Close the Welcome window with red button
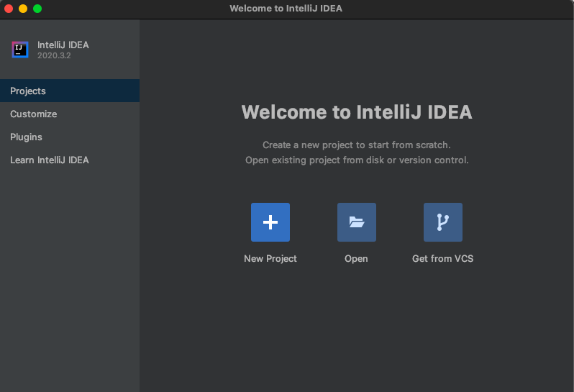Image resolution: width=574 pixels, height=392 pixels. (x=9, y=9)
